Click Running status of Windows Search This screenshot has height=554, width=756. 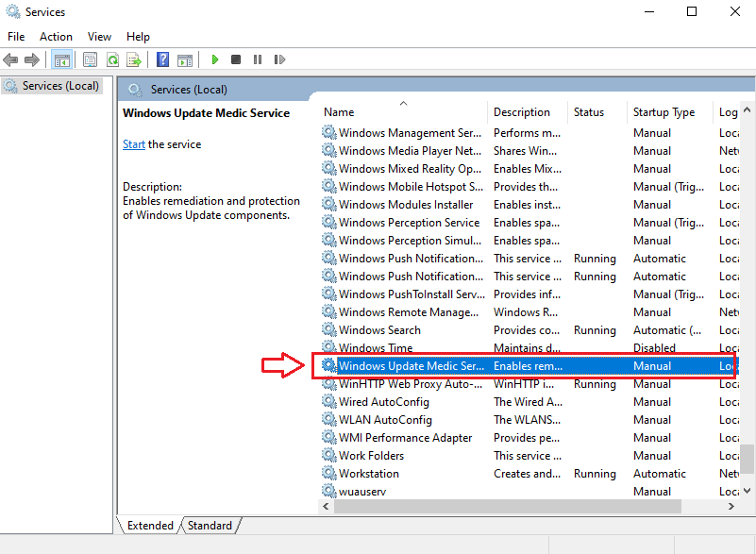click(x=595, y=330)
